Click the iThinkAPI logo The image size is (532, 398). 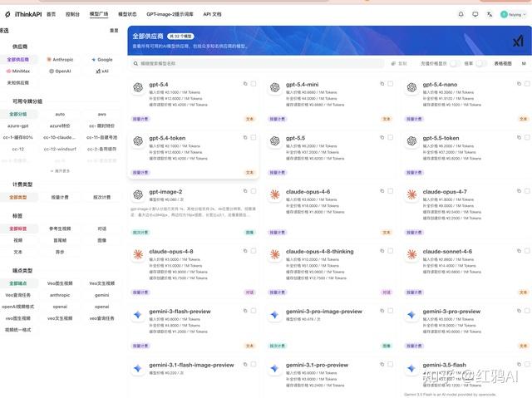click(22, 14)
